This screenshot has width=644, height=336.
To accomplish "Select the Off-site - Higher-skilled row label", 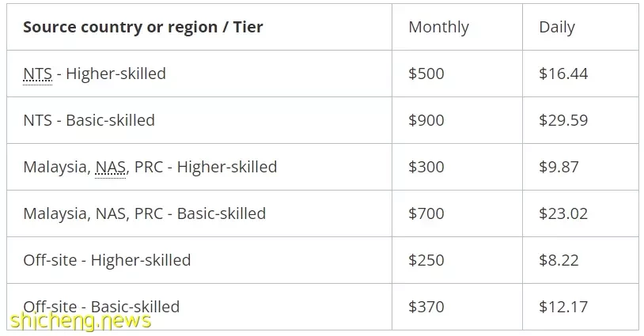I will (107, 260).
